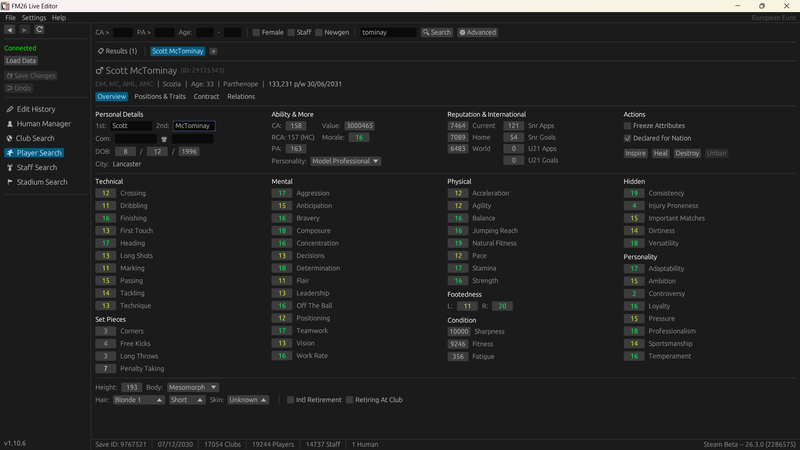The image size is (800, 450).
Task: Open the Settings menu
Action: coord(34,17)
